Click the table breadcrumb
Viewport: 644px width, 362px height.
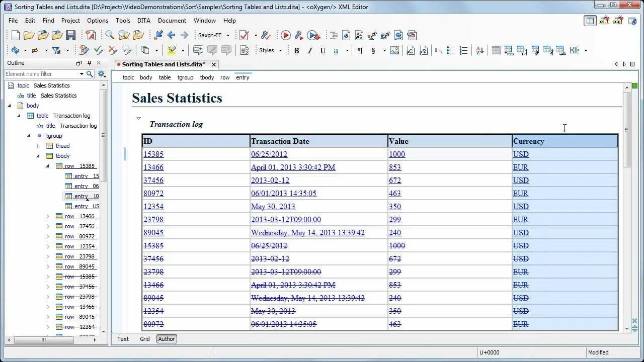click(x=165, y=77)
